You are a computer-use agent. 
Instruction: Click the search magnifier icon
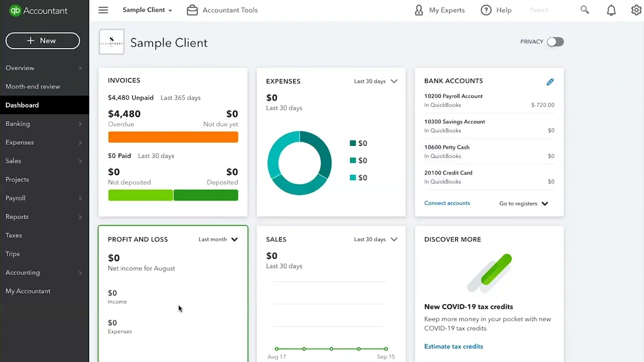click(x=585, y=10)
